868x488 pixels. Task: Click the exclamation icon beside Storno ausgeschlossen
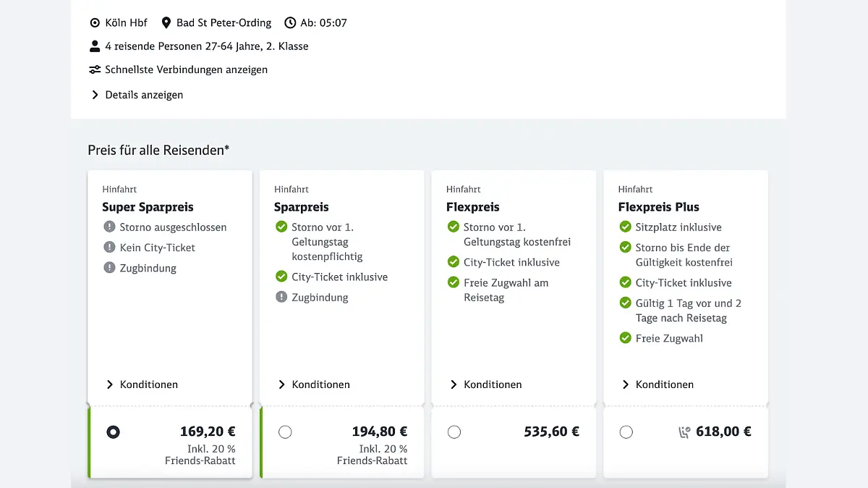click(x=109, y=227)
